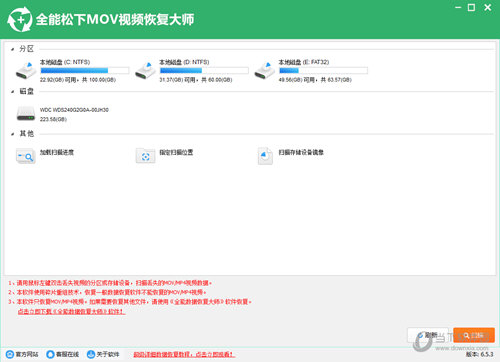Click the app logo in title bar

[20, 20]
